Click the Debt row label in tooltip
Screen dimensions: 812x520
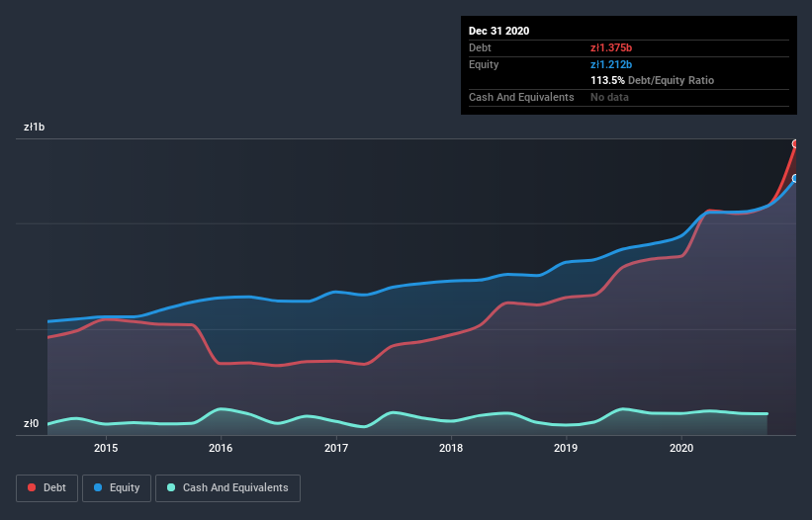(480, 47)
